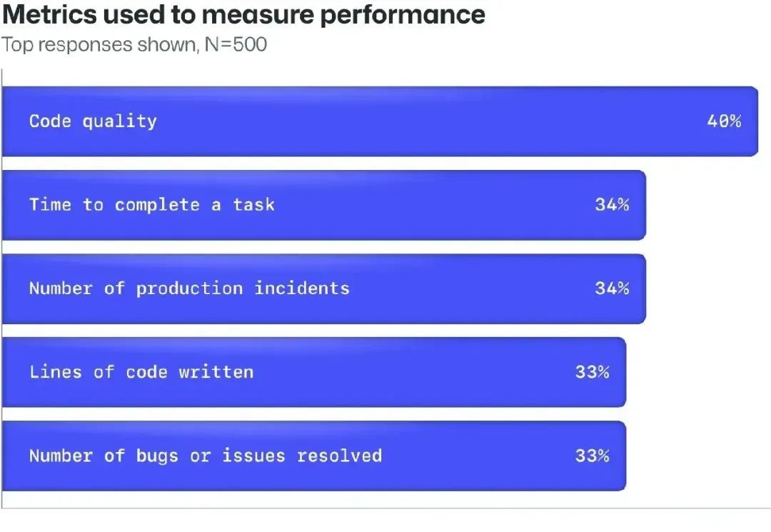Viewport: 771px width, 532px height.
Task: Select the "Number of bugs or issues resolved" label
Action: coord(206,456)
